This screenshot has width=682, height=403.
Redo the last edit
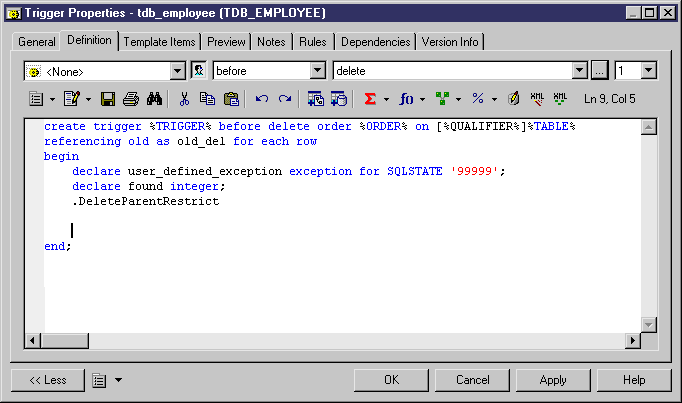point(285,99)
